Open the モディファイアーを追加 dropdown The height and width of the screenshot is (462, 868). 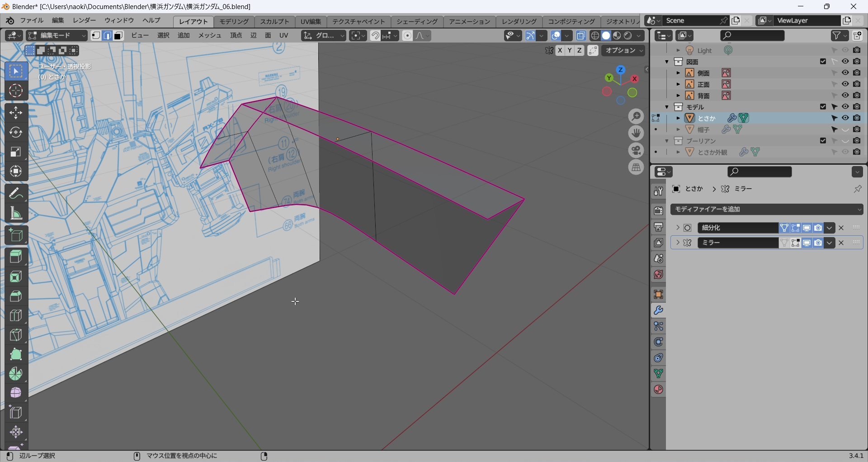pos(767,209)
